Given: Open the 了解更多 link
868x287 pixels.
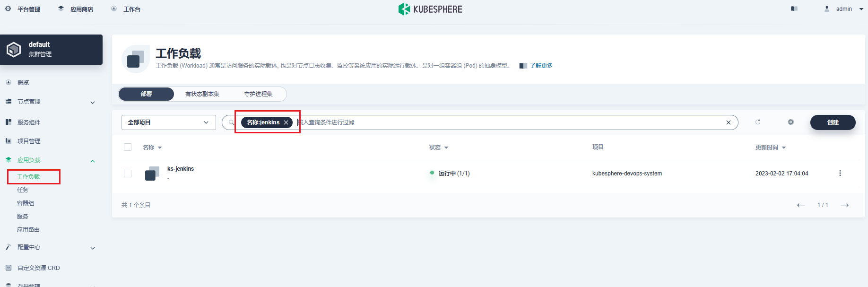Looking at the screenshot, I should point(541,66).
